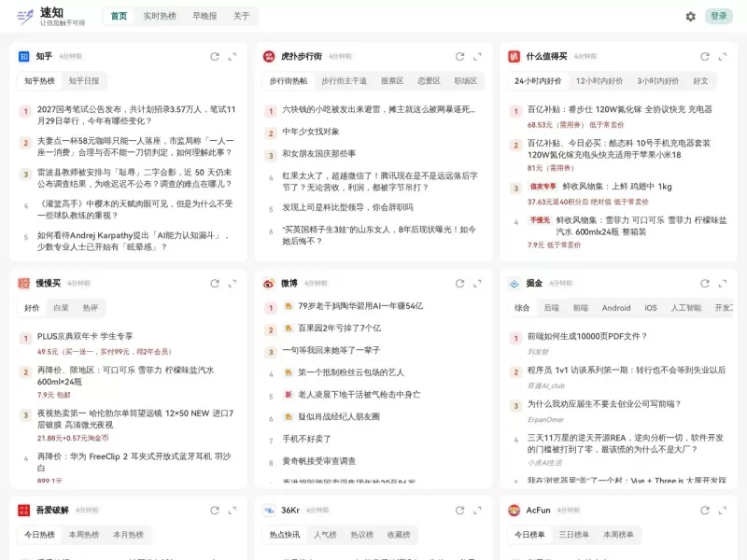Viewport: 747px width, 560px height.
Task: Refresh the 掘金 card
Action: click(705, 284)
